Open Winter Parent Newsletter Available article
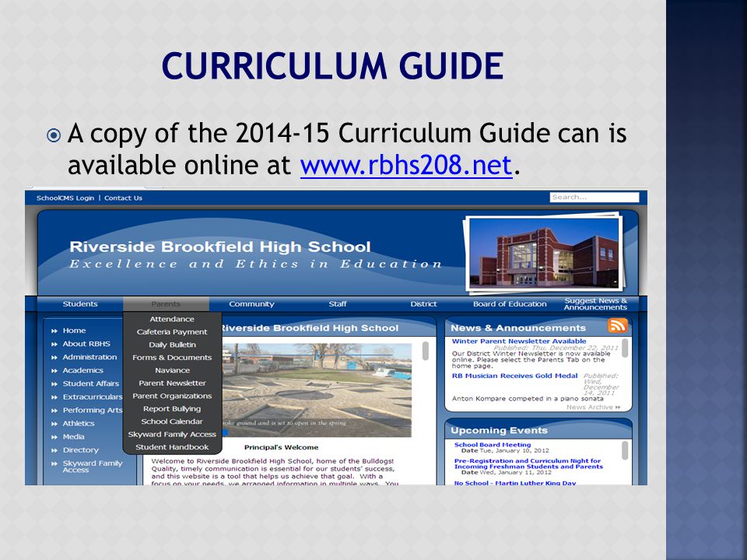747x560 pixels. coord(519,341)
